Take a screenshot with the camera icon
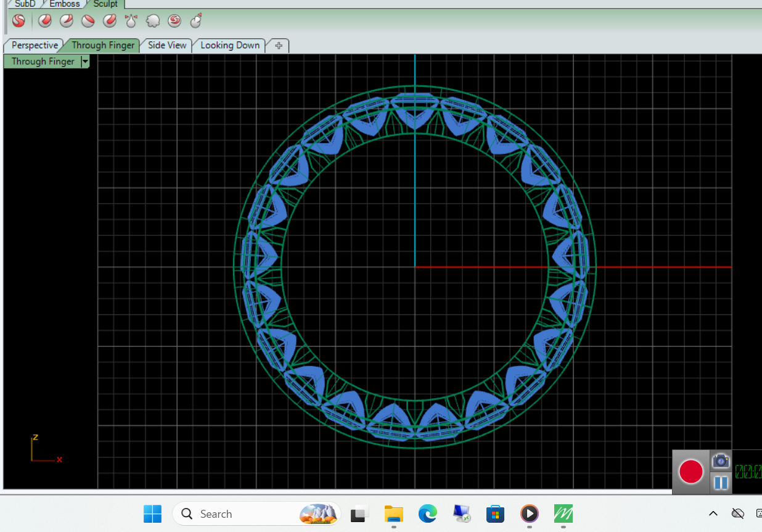This screenshot has width=762, height=532. [721, 460]
